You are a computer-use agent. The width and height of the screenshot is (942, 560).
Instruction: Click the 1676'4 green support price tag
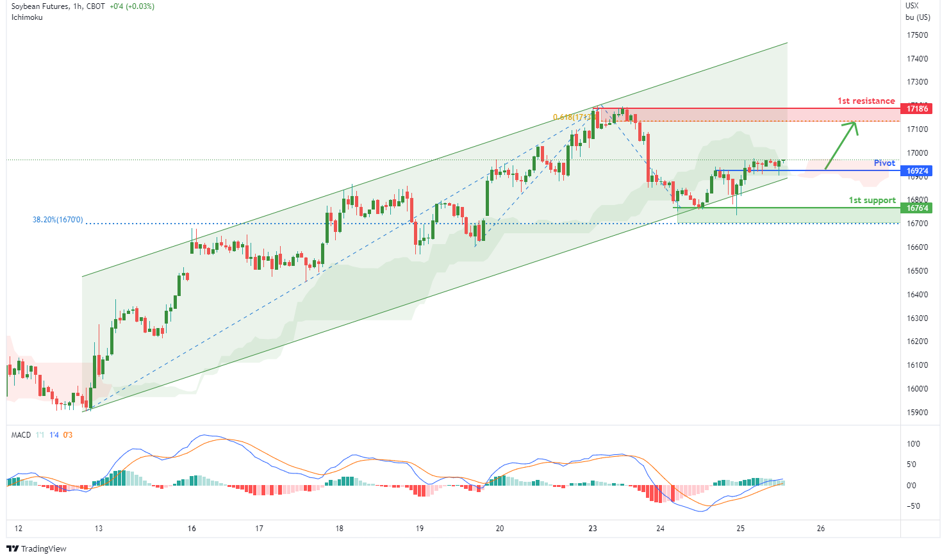(916, 208)
